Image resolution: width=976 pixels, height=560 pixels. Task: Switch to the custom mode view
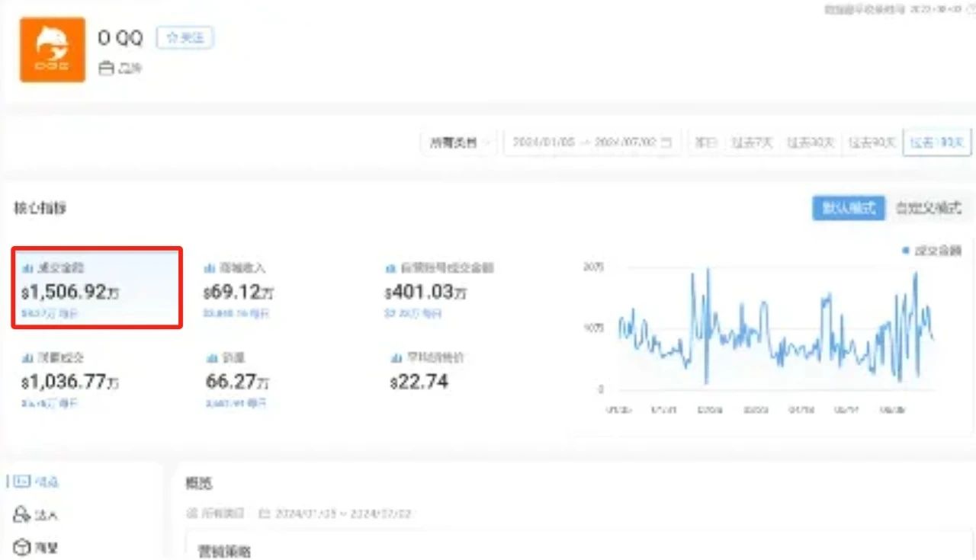(x=929, y=208)
